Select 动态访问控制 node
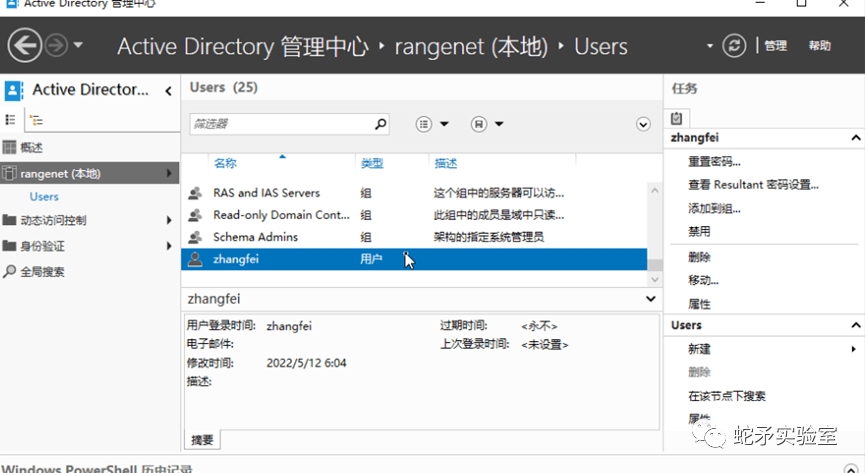The height and width of the screenshot is (473, 865). click(53, 220)
